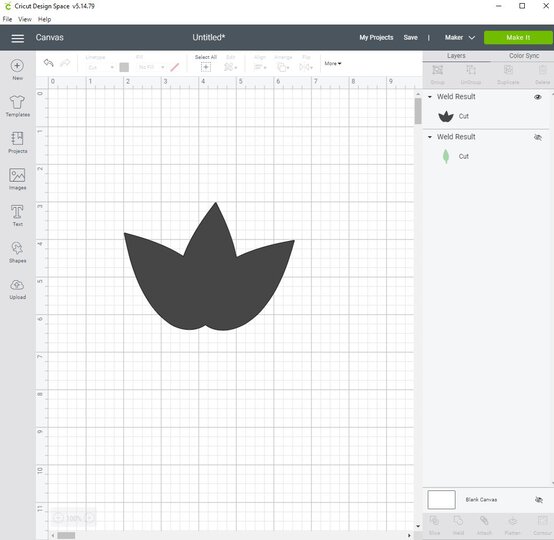Switch to the Color Sync tab

coord(524,56)
